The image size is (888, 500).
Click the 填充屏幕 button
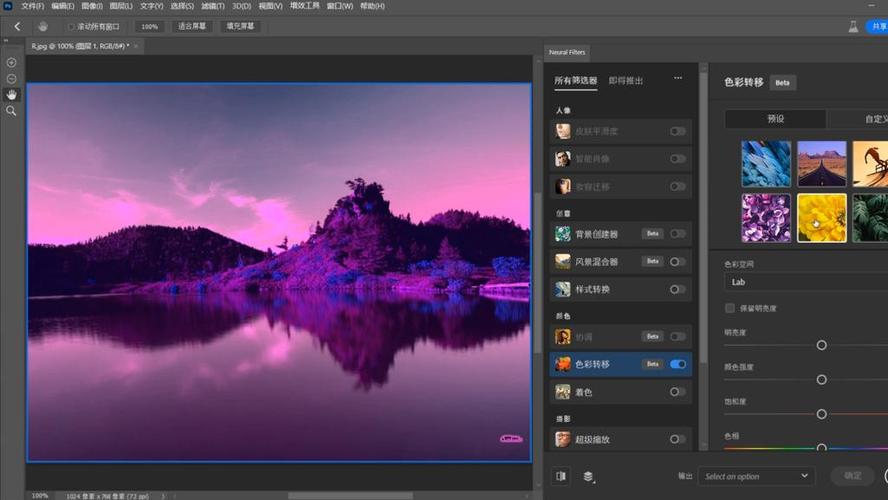click(x=240, y=26)
